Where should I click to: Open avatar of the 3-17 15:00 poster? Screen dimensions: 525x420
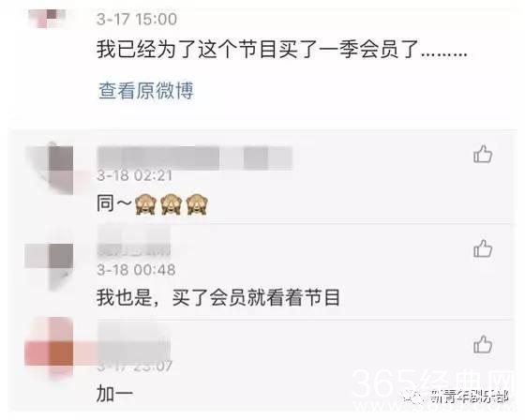47,19
